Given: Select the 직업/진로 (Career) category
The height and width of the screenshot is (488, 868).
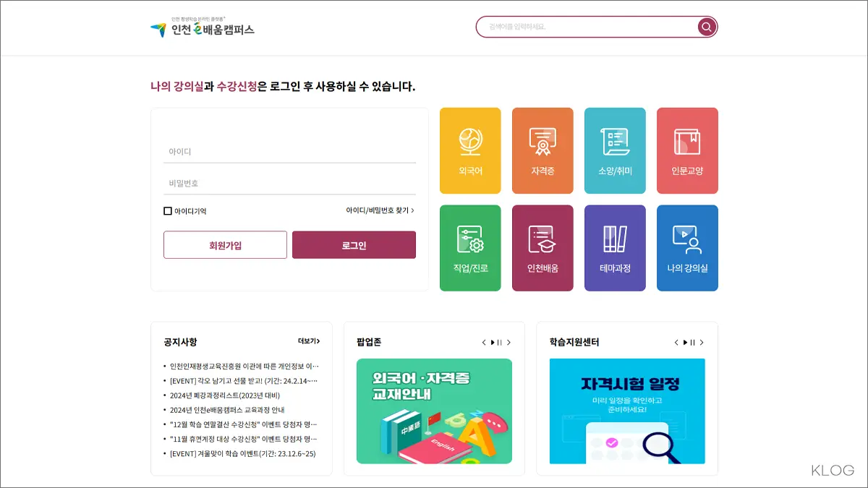Looking at the screenshot, I should [470, 247].
